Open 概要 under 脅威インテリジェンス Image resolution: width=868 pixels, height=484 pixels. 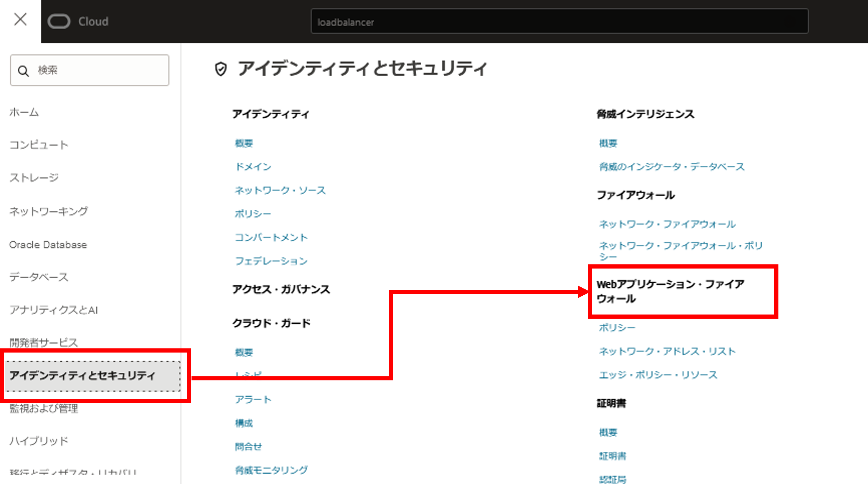(608, 143)
